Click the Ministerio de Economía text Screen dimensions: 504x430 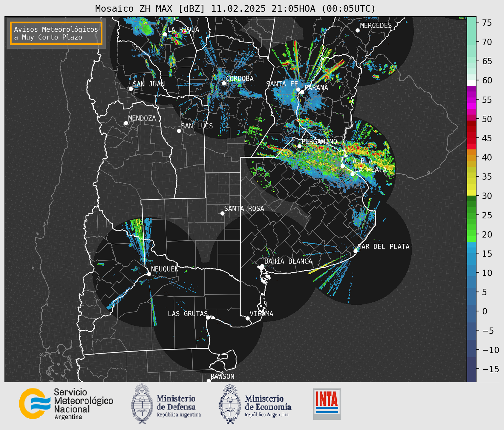point(268,406)
